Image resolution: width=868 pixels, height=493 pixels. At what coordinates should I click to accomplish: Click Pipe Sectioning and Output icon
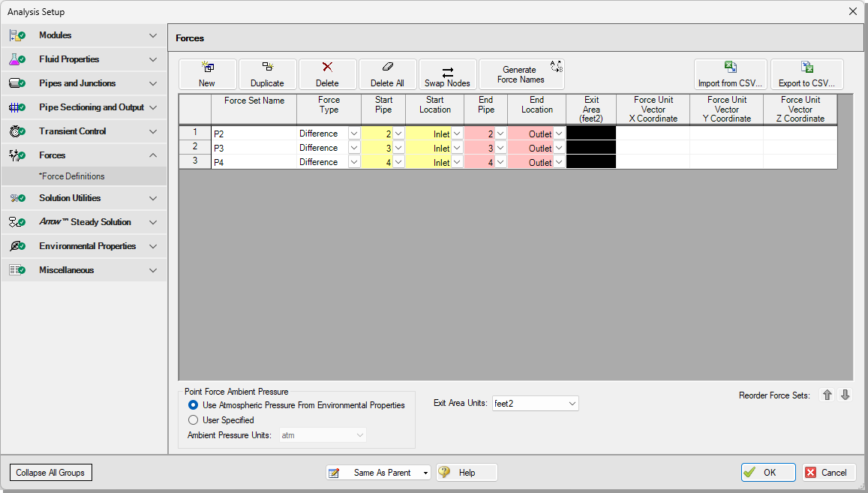(x=17, y=107)
